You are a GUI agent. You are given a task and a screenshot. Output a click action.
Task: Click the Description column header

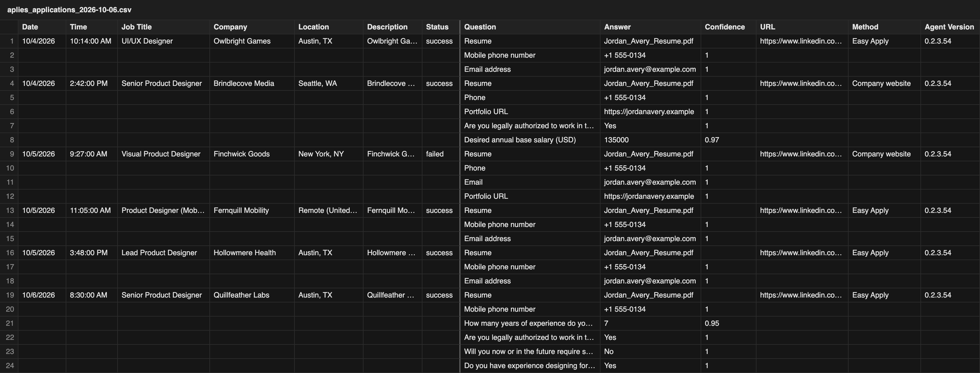[x=393, y=27]
